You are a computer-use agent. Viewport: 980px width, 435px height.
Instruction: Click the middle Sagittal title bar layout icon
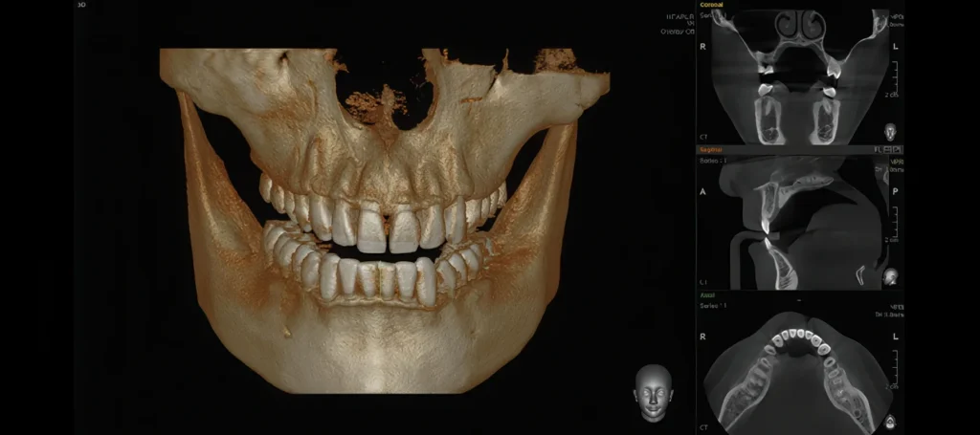[x=888, y=150]
